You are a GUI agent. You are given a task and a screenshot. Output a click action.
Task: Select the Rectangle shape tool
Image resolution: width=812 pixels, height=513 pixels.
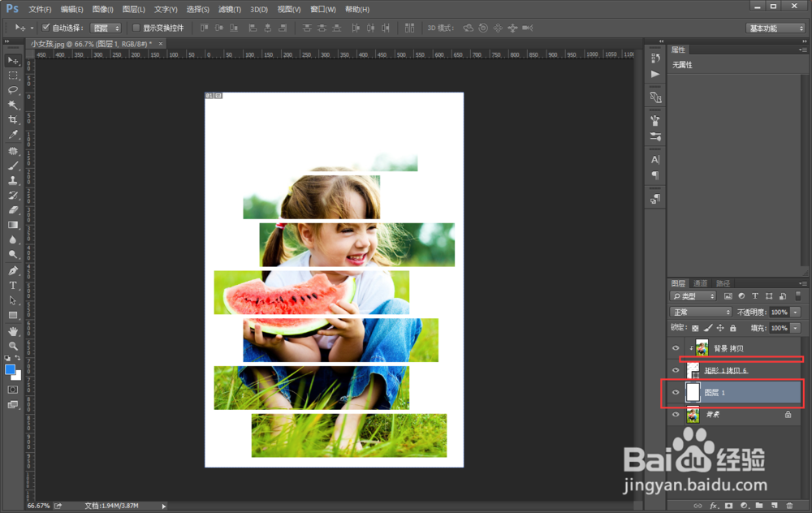click(13, 315)
